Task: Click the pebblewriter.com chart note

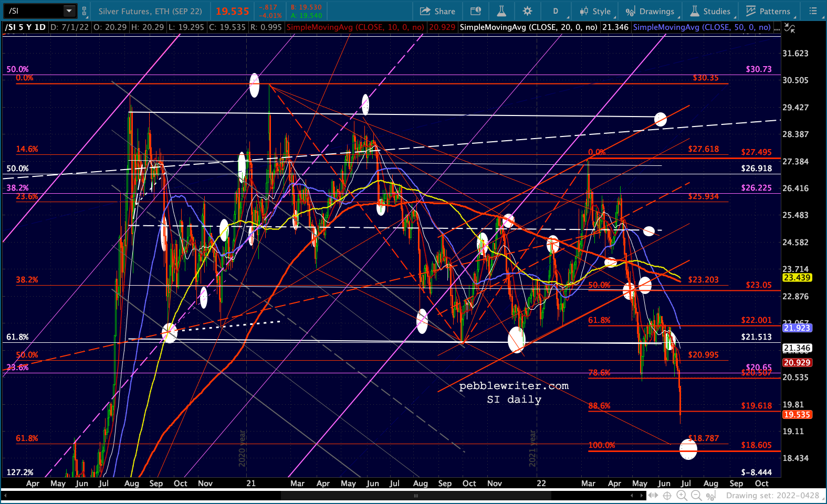Action: coord(514,386)
